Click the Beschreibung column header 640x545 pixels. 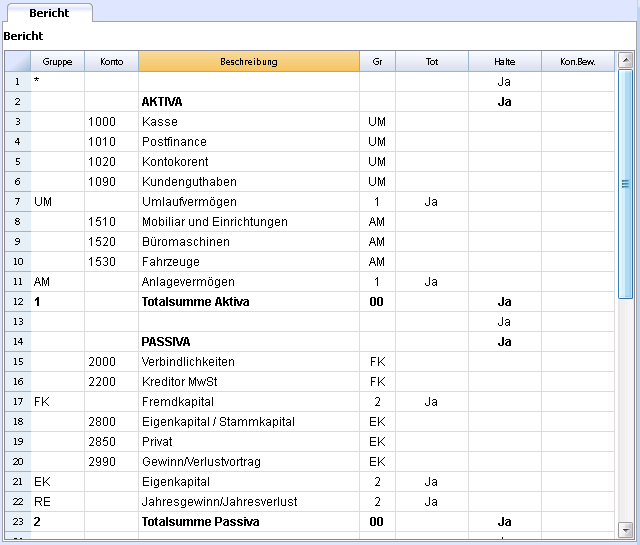pos(249,62)
